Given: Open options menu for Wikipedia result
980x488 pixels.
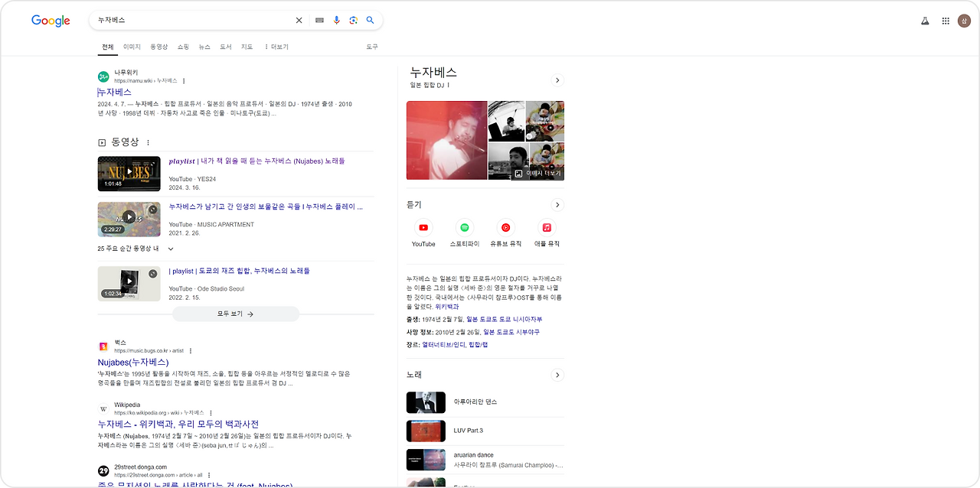Looking at the screenshot, I should pos(211,412).
